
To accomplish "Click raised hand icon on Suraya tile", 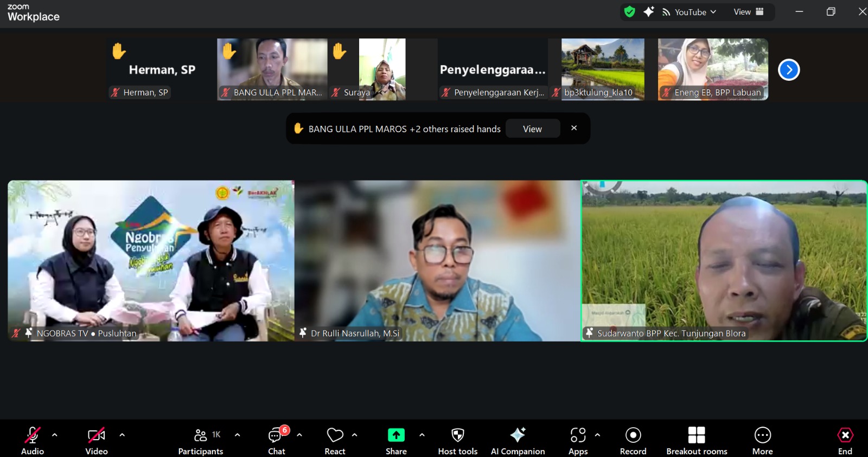I will [339, 51].
